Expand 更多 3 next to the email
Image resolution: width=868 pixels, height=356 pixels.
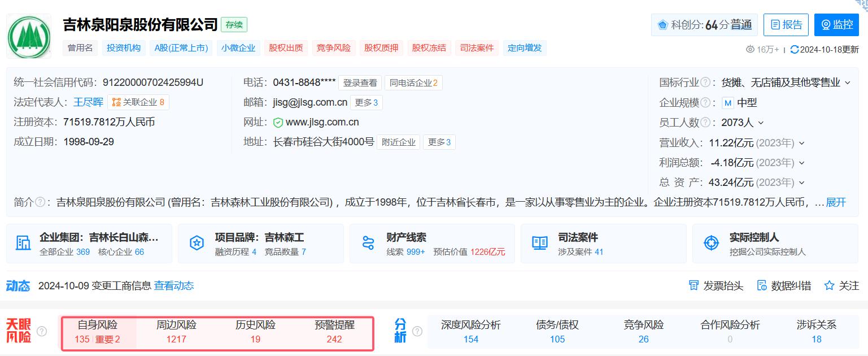pyautogui.click(x=367, y=103)
